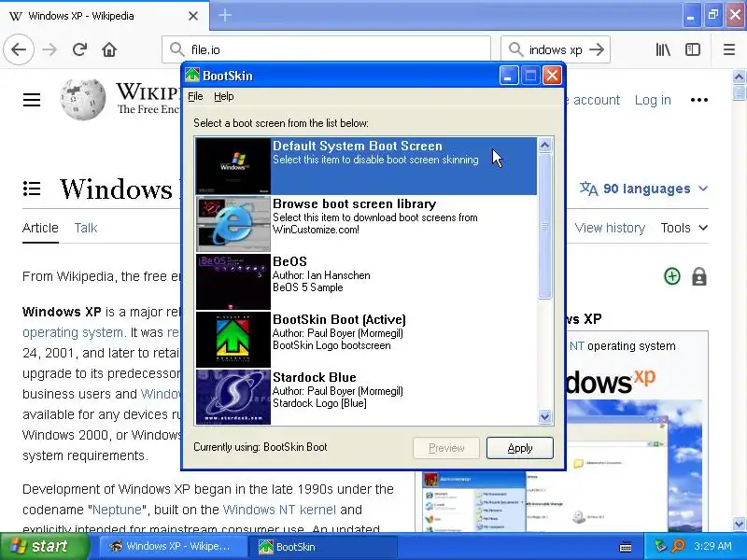Open Firefox hamburger menu
Viewport: 747px width, 560px height.
(x=729, y=49)
